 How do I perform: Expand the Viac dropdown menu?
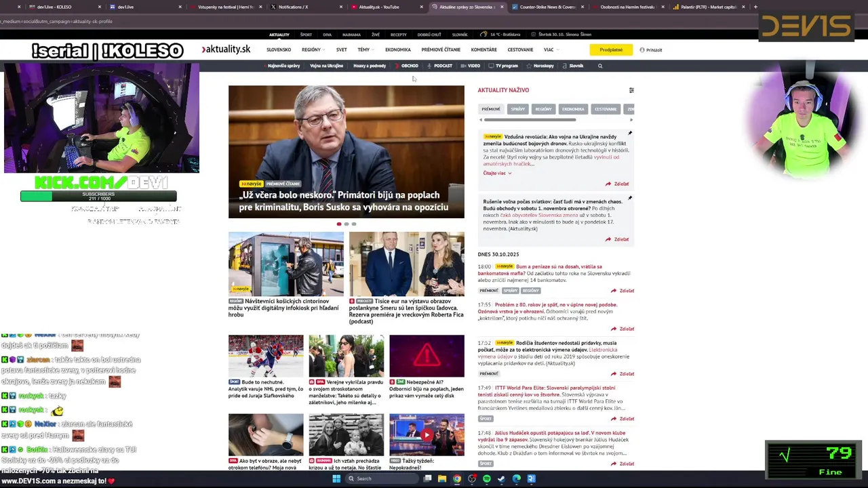click(550, 49)
